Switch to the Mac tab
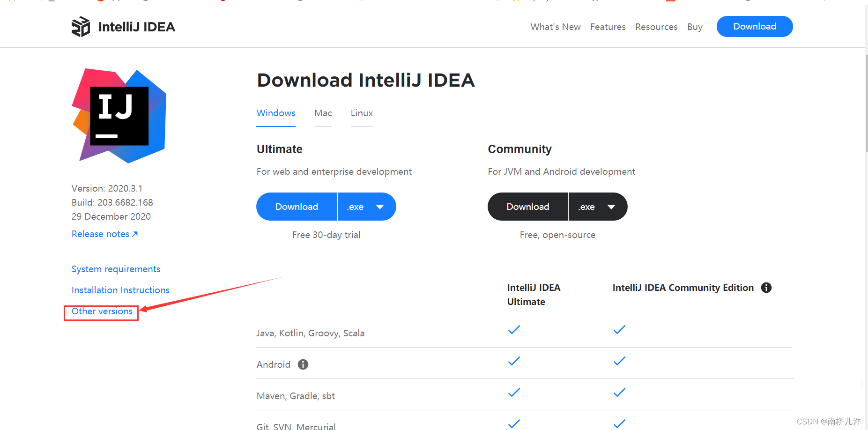Viewport: 868px width, 430px height. [x=323, y=113]
